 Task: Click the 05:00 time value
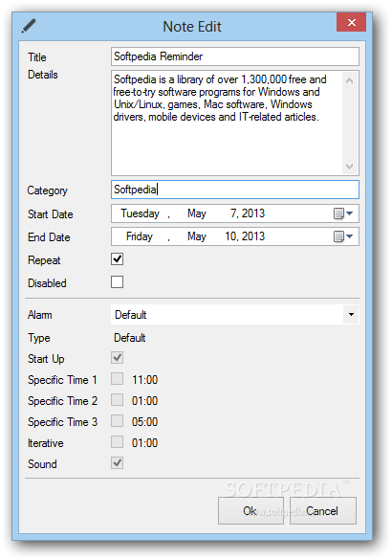(x=144, y=422)
